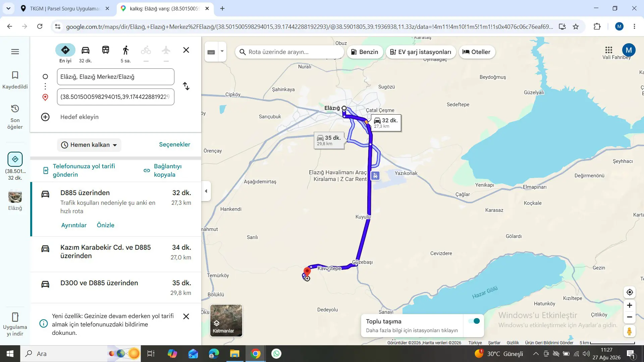Open the Google apps grid
Image resolution: width=644 pixels, height=362 pixels.
click(609, 50)
